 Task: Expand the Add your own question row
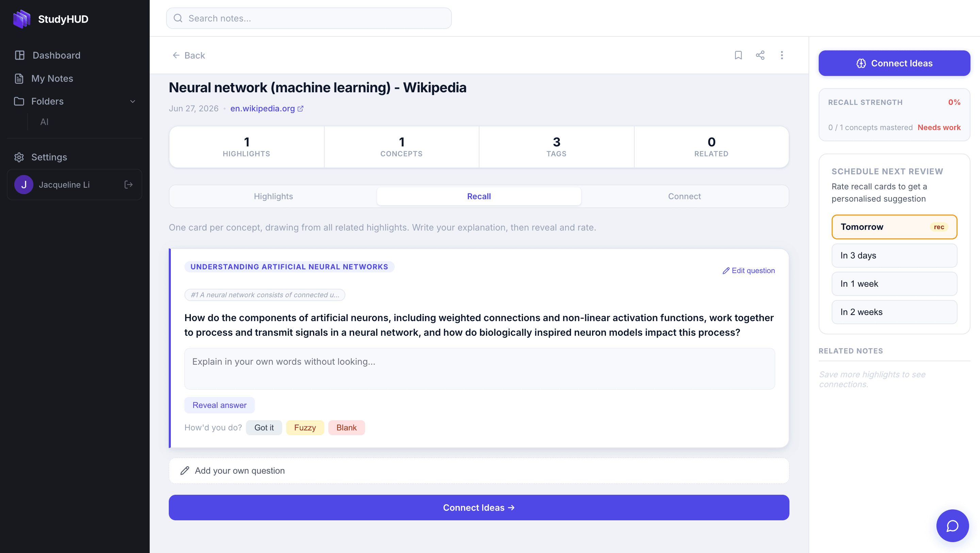[478, 471]
